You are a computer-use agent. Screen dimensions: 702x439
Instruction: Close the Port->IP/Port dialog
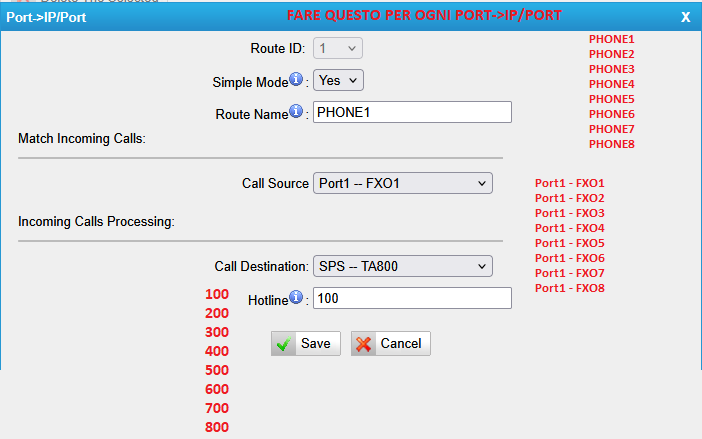click(x=685, y=17)
